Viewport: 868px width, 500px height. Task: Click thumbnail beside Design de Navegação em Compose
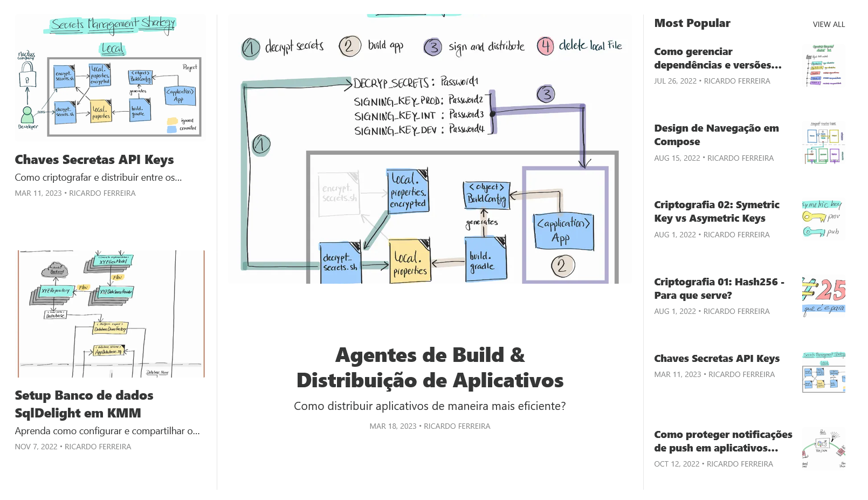point(823,142)
